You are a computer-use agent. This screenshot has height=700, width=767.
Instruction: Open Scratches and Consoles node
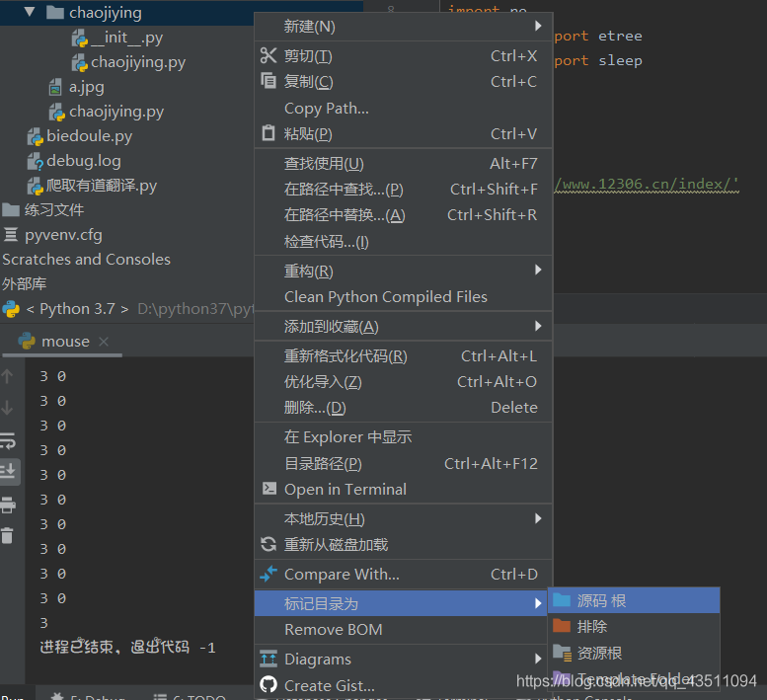coord(86,260)
